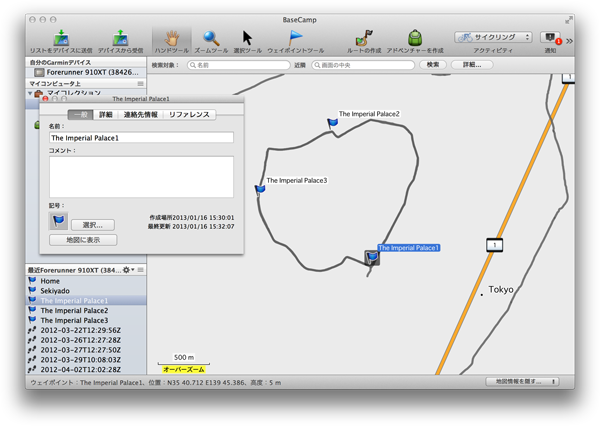The width and height of the screenshot is (600, 426).
Task: Open the 地図情報を隠す dropdown in status bar
Action: click(520, 382)
